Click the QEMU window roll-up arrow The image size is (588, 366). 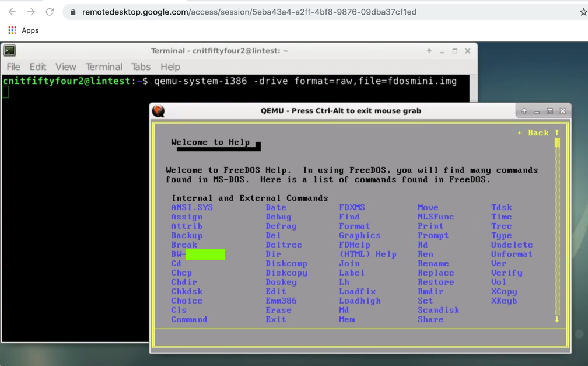[524, 111]
